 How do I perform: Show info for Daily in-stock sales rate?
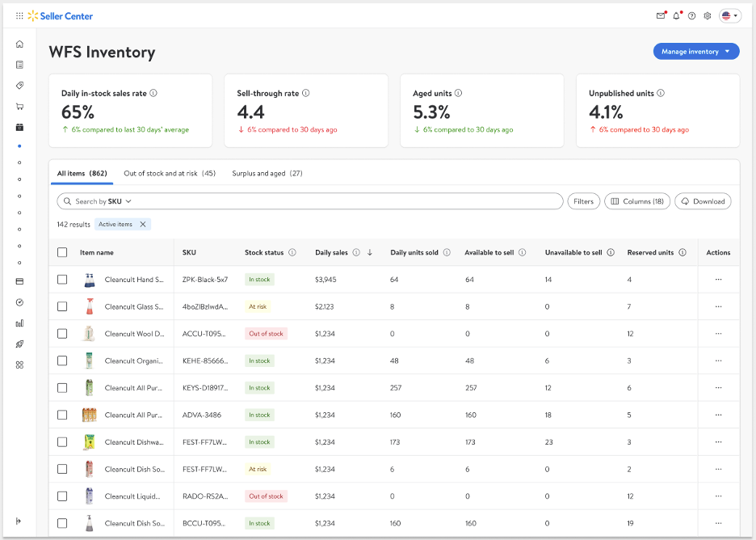click(153, 93)
